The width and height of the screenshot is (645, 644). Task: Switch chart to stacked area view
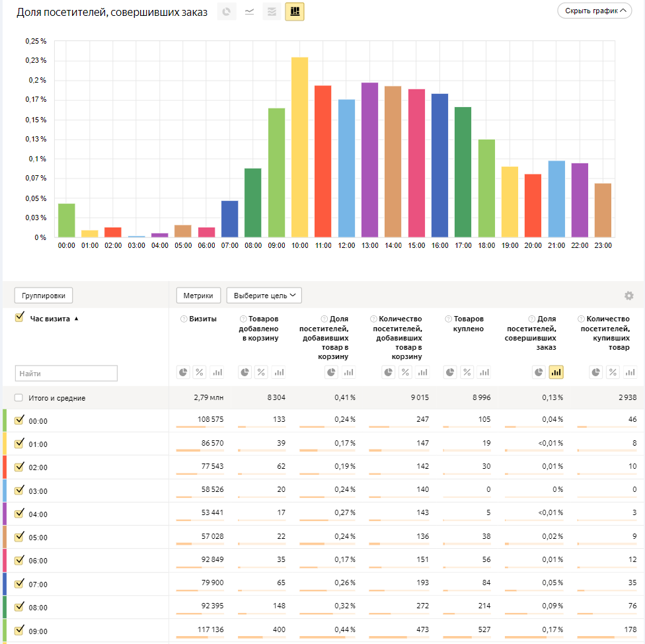pyautogui.click(x=272, y=12)
